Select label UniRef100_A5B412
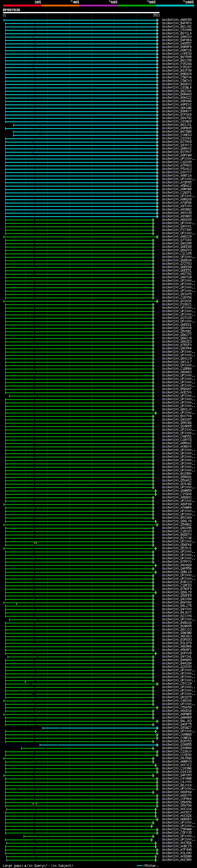197x868 pixels. [x=177, y=186]
